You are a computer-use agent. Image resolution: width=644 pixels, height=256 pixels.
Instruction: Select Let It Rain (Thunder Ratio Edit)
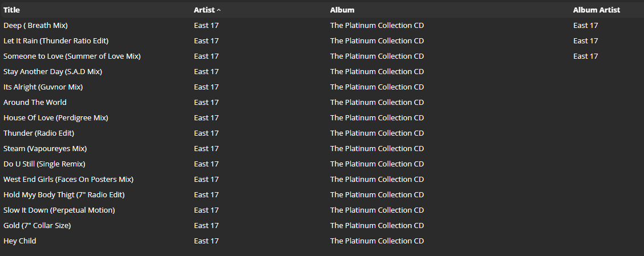tap(56, 40)
